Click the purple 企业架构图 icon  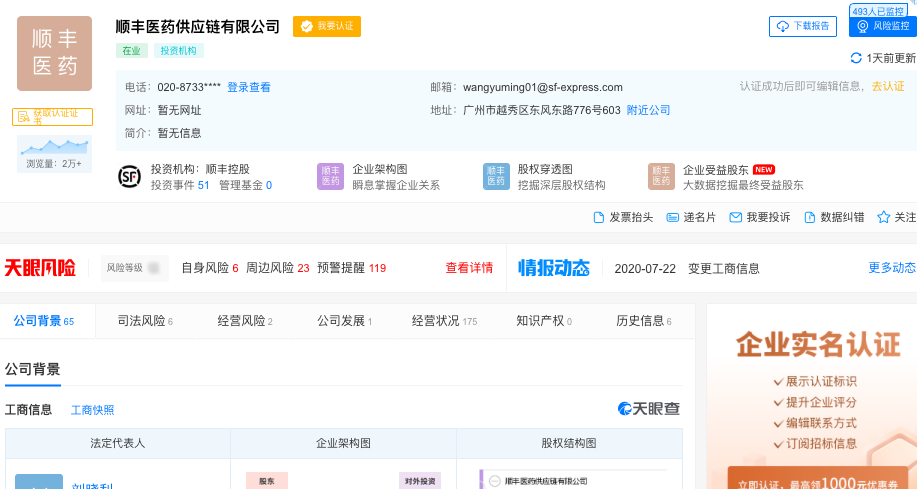pyautogui.click(x=330, y=176)
